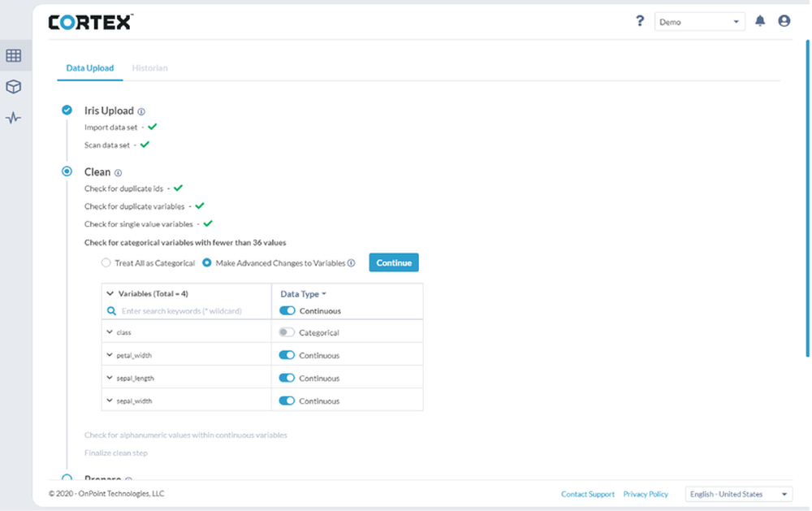Expand the petal_width variable row
The height and width of the screenshot is (511, 812).
tap(110, 354)
